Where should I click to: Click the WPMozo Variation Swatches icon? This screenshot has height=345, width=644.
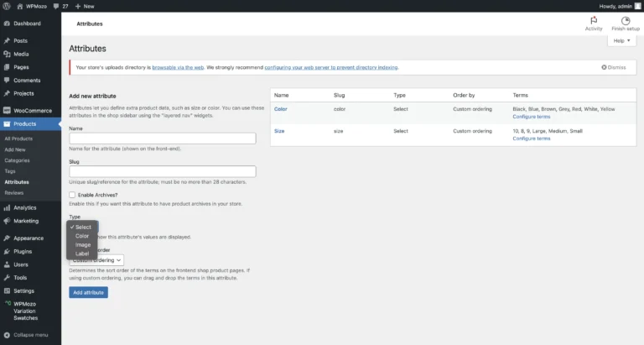point(8,304)
